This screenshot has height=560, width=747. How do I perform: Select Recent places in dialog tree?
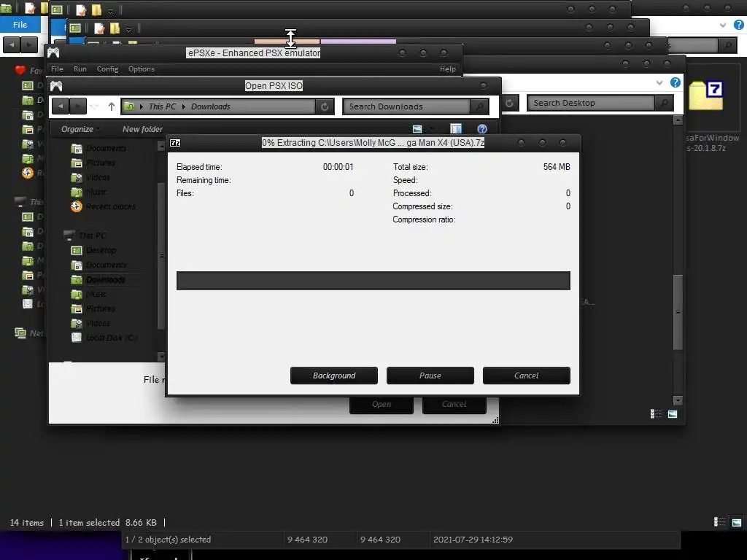tap(111, 206)
